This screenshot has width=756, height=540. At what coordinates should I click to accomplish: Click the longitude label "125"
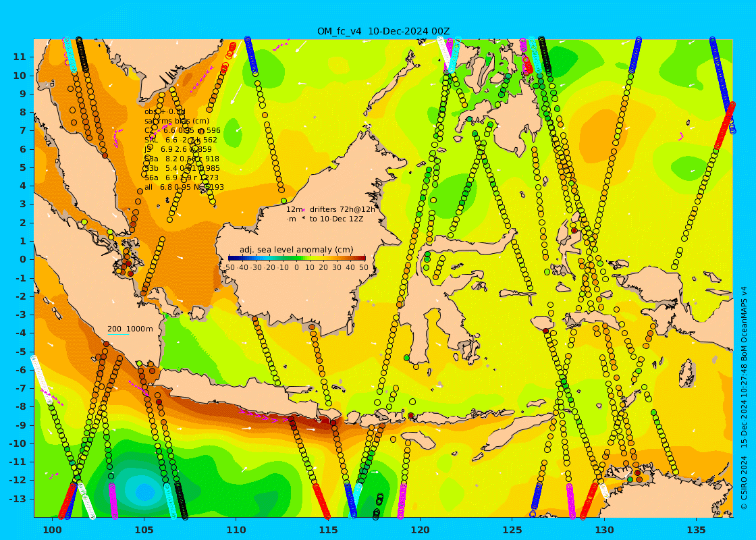(512, 529)
